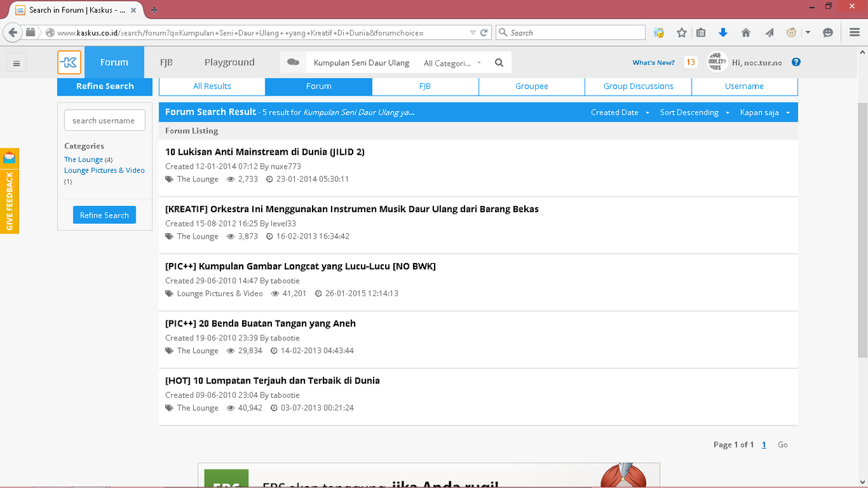The image size is (868, 488).
Task: Click the Lounge Pictures & Video tag on Longcat row
Action: coord(220,294)
